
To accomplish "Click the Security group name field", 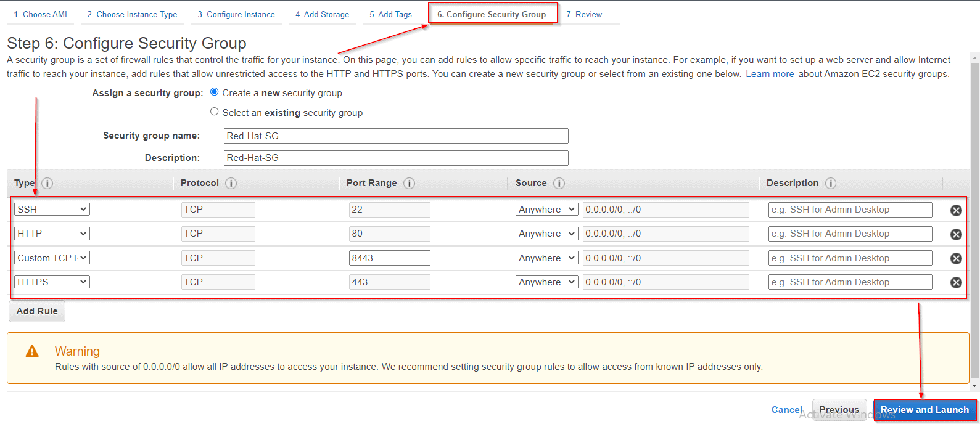I will [x=395, y=136].
